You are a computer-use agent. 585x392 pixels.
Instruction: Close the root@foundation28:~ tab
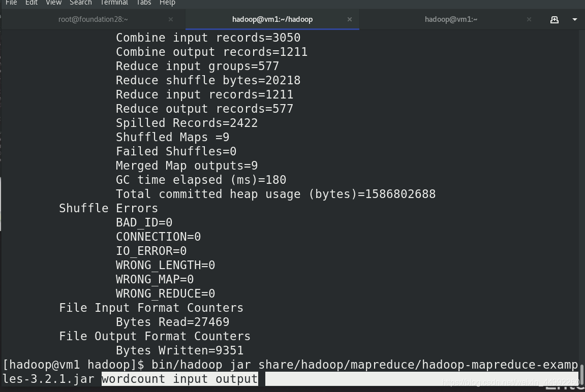point(170,19)
